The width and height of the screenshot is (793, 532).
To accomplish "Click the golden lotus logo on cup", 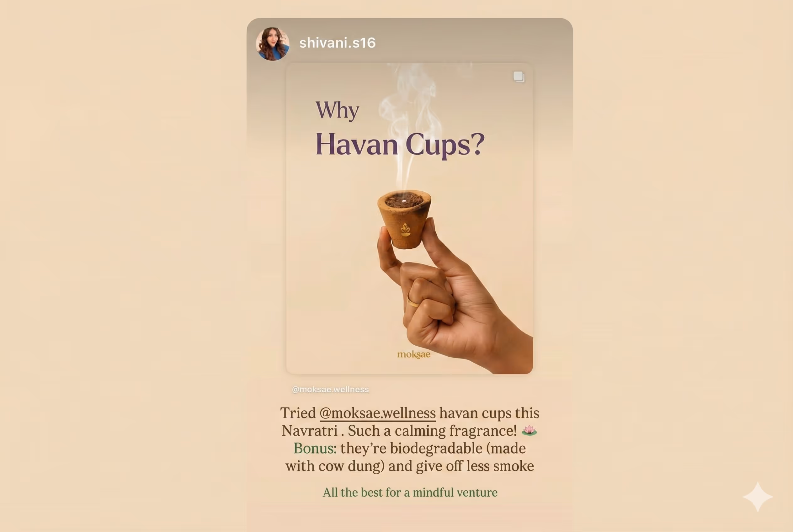I will (406, 229).
